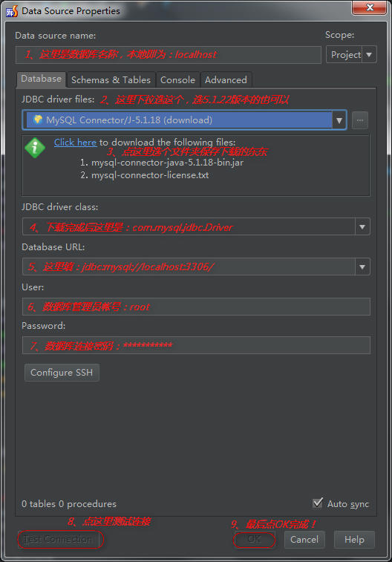
Task: Expand the JDBC driver class dropdown
Action: [x=362, y=227]
